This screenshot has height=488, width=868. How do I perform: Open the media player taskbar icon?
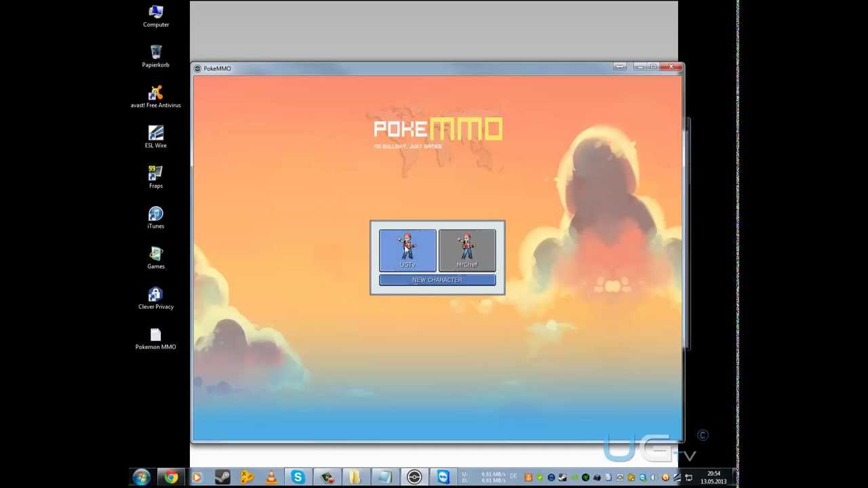[x=197, y=477]
